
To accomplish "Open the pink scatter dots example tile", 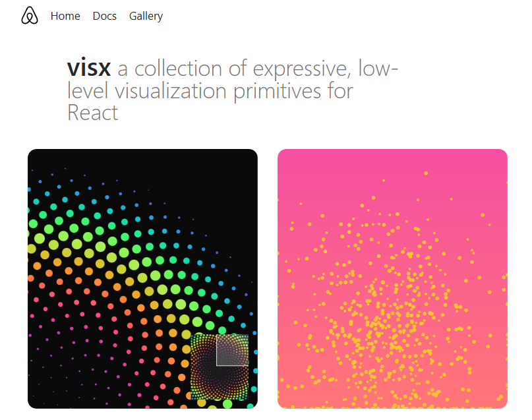I will point(392,278).
